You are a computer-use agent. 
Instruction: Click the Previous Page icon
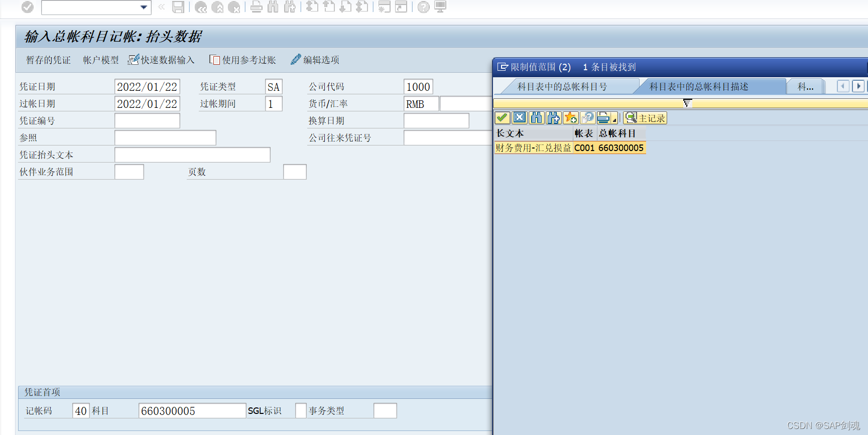329,7
